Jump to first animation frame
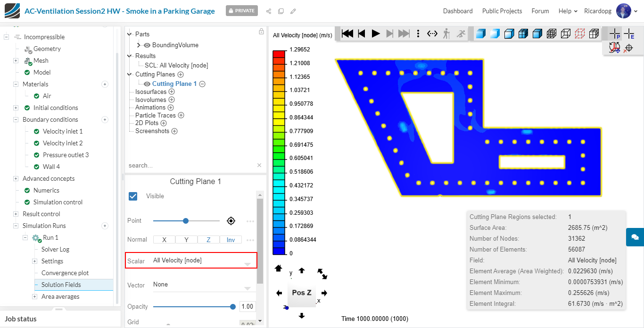 [x=347, y=34]
